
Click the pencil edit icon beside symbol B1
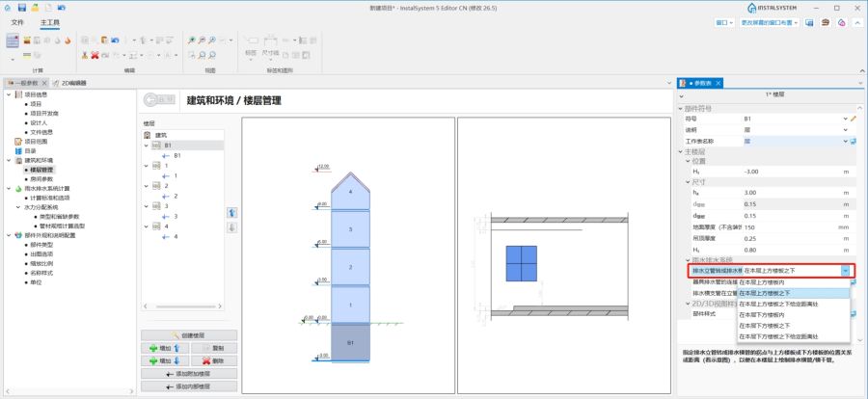[x=854, y=118]
